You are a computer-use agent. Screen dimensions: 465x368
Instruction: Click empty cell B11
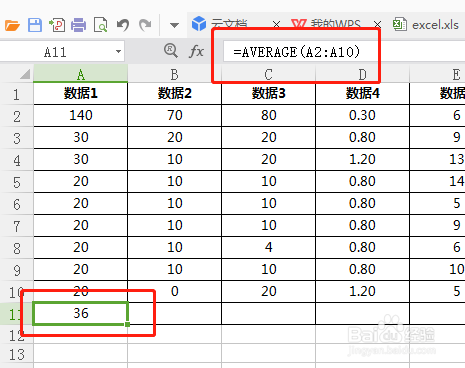(174, 314)
